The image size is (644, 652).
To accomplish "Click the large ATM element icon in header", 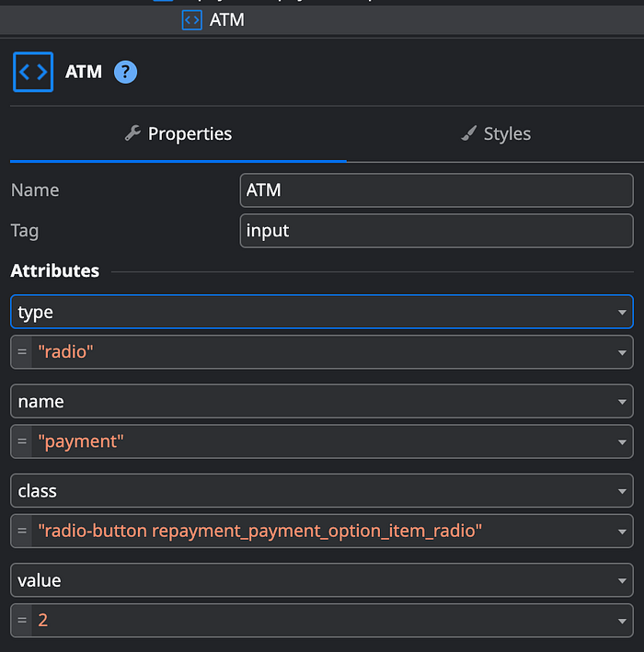I will [33, 72].
